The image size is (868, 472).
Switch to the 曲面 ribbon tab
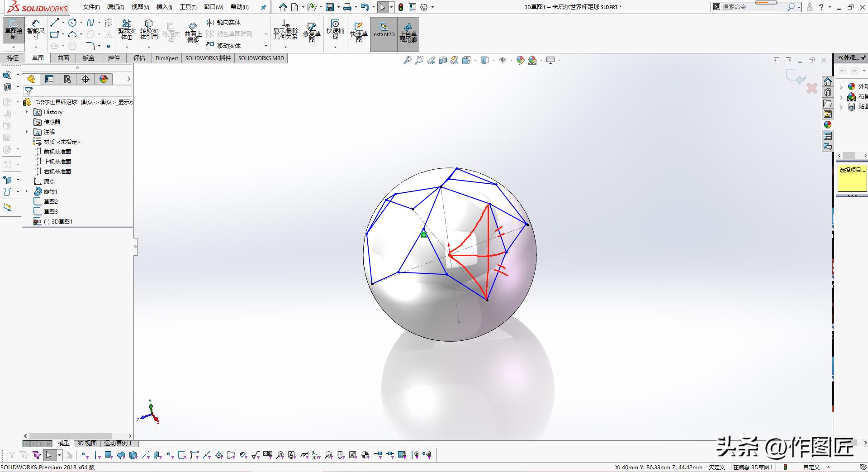[x=63, y=58]
